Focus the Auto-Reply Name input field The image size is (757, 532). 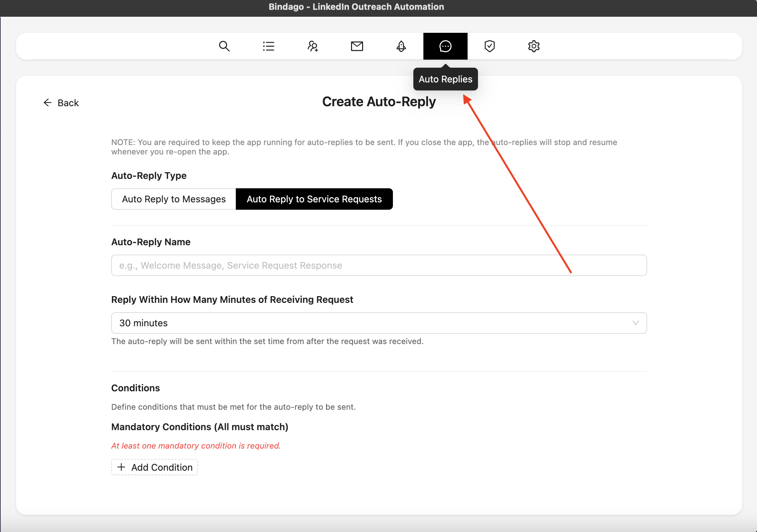pyautogui.click(x=379, y=265)
